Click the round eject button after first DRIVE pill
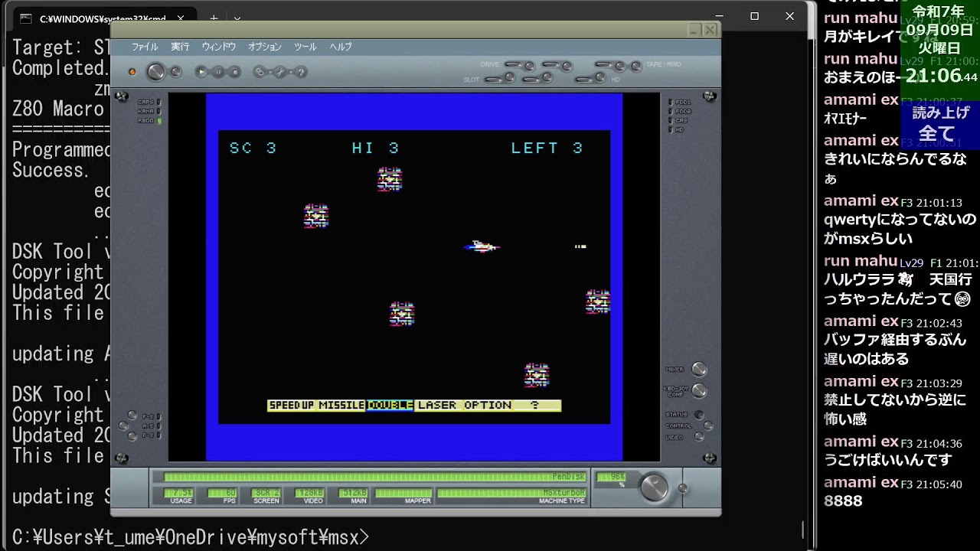980x551 pixels. (x=530, y=66)
